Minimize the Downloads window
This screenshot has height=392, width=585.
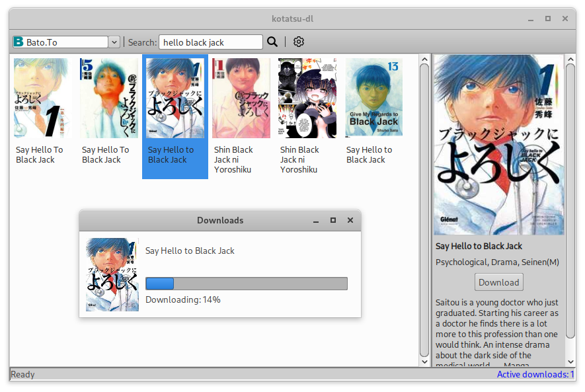point(316,220)
